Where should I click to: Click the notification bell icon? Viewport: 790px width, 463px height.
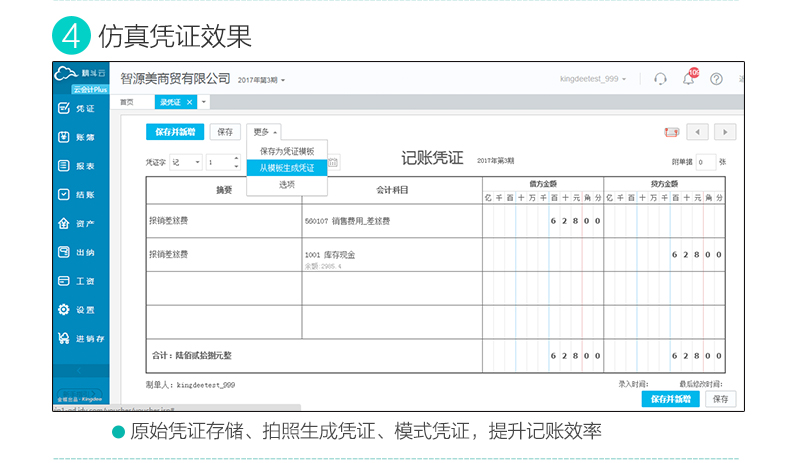click(689, 78)
